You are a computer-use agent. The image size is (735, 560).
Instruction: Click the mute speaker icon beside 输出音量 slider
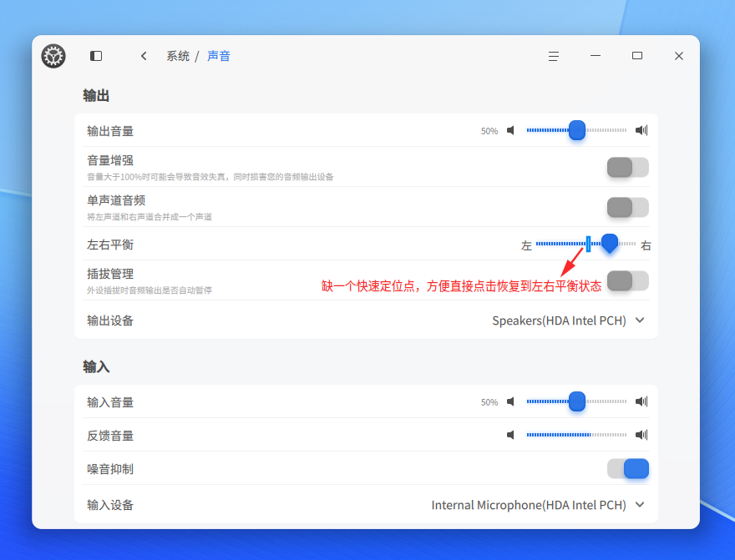(511, 130)
